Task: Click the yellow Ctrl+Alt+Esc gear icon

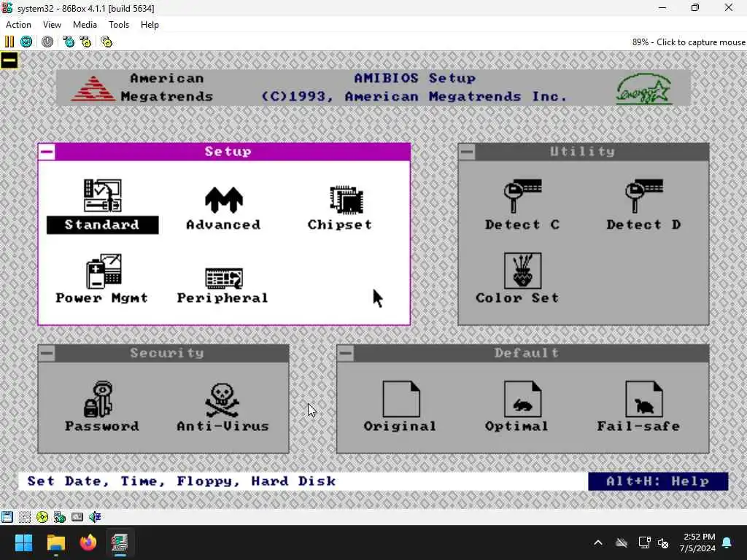Action: click(x=85, y=42)
